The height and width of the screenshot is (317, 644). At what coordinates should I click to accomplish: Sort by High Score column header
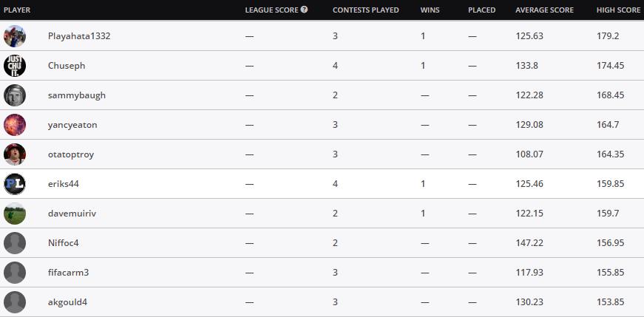(x=618, y=10)
